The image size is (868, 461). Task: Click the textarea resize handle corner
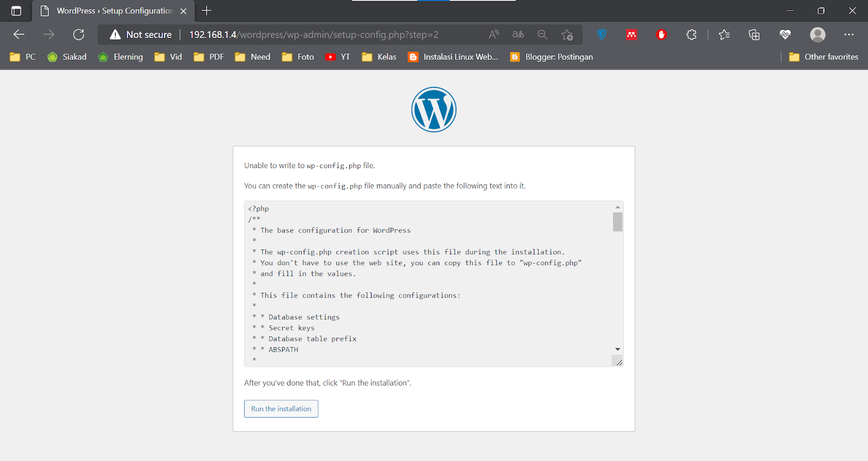coord(618,362)
